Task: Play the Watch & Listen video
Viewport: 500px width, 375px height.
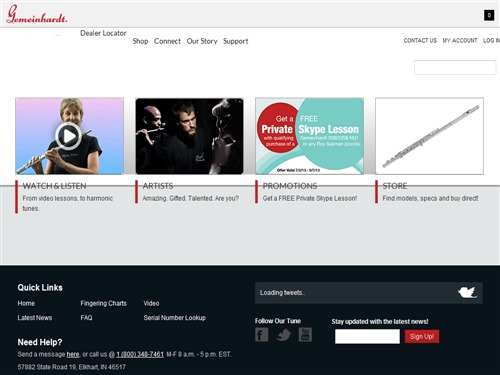Action: tap(68, 136)
